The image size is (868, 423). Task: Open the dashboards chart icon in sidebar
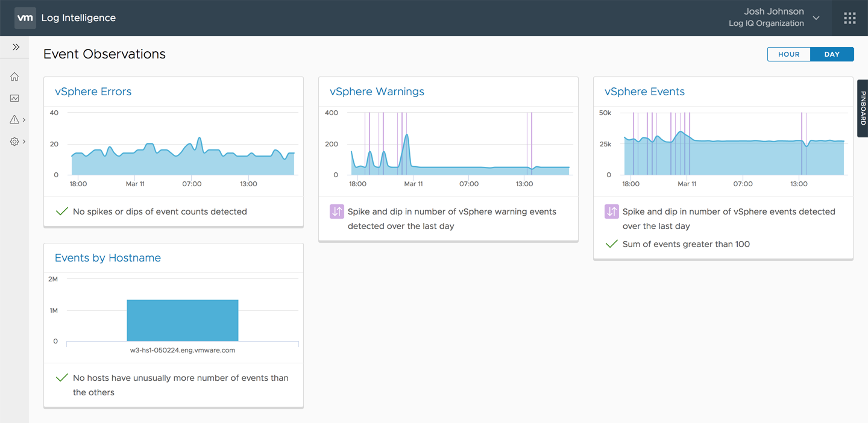tap(14, 98)
